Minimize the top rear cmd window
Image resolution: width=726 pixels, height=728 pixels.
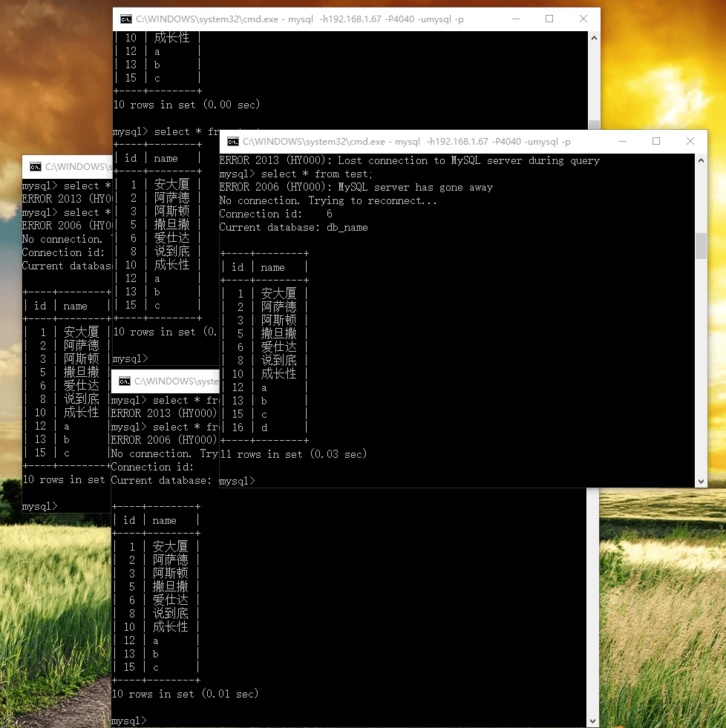pyautogui.click(x=514, y=19)
